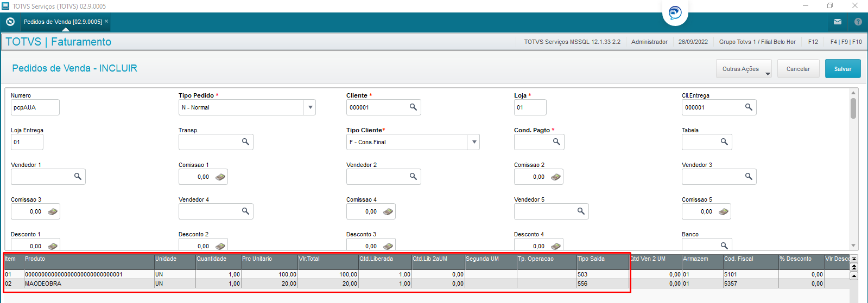Image resolution: width=868 pixels, height=303 pixels.
Task: Click Cod. Fiscal cell 5101
Action: pyautogui.click(x=751, y=274)
